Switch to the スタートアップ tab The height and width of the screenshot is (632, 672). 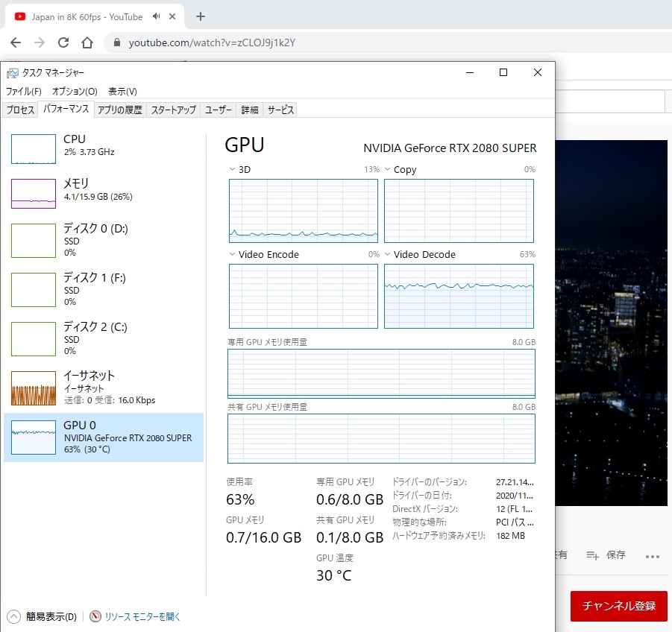pyautogui.click(x=174, y=110)
